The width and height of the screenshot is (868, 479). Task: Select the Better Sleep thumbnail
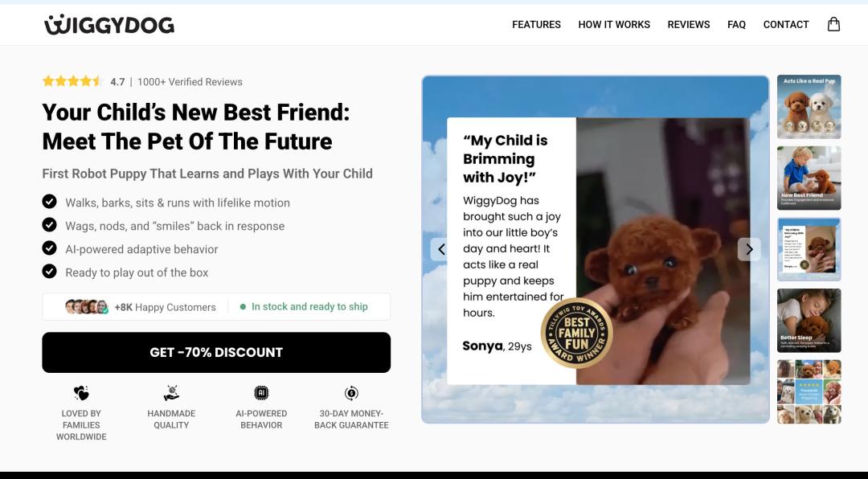809,321
